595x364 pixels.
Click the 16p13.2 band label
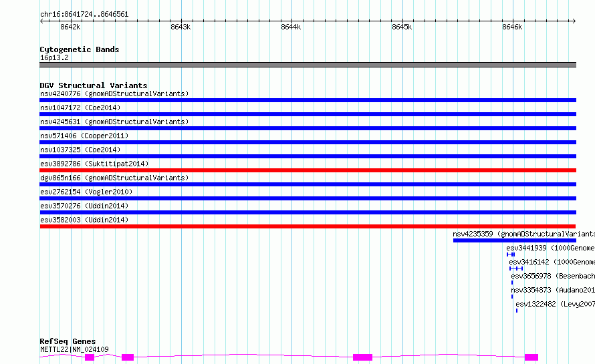(54, 57)
